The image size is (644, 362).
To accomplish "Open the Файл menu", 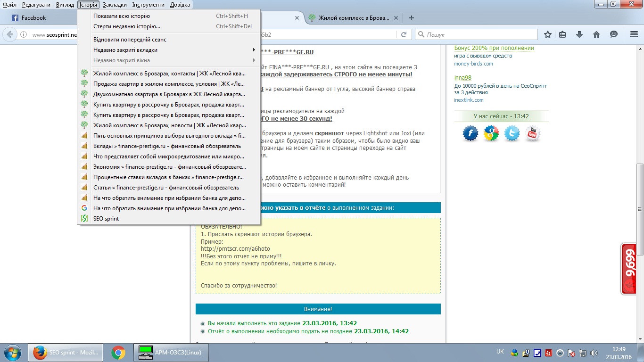I will [x=9, y=5].
